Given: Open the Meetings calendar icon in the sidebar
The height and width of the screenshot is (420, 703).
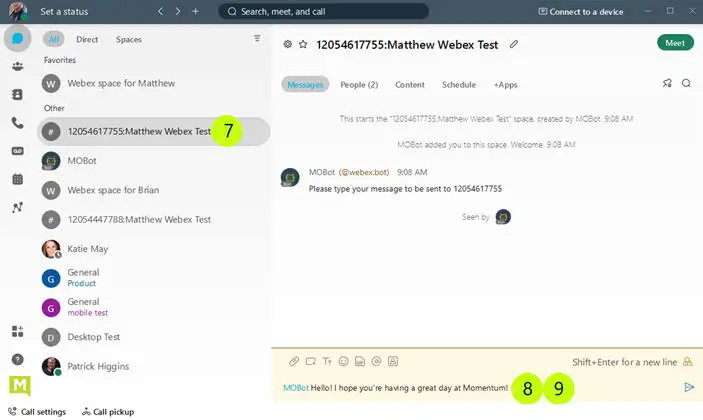Looking at the screenshot, I should [x=17, y=179].
